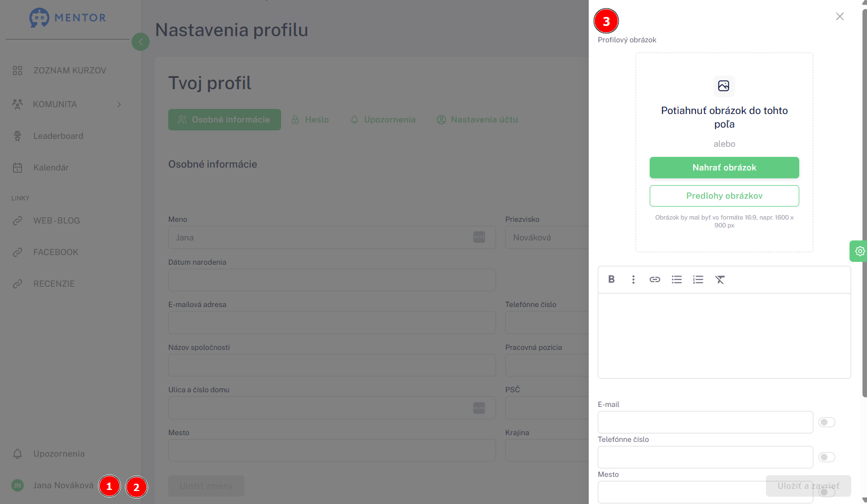Clear text formatting in editor

pos(720,279)
